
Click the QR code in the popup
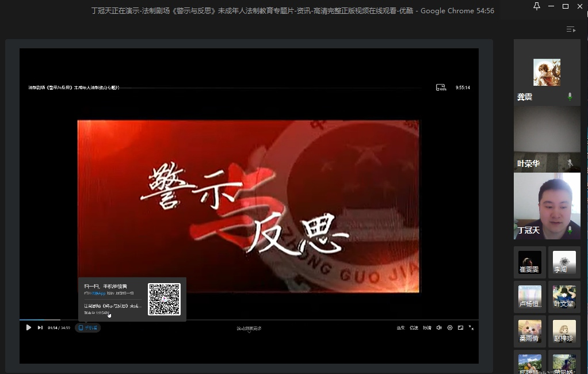164,299
